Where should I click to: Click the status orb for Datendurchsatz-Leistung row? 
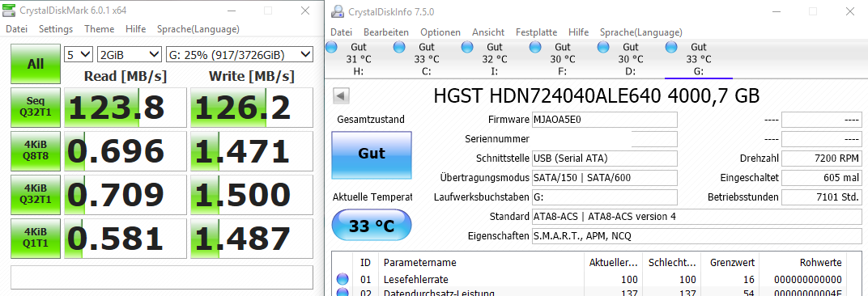point(343,292)
